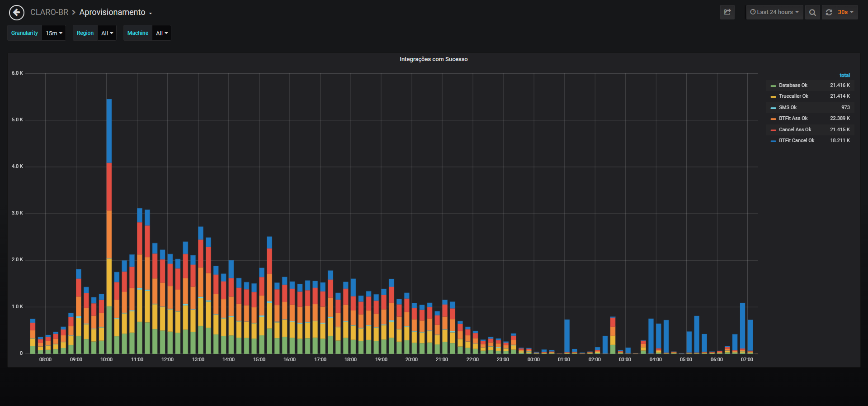
Task: Open the Region All dropdown
Action: (107, 33)
